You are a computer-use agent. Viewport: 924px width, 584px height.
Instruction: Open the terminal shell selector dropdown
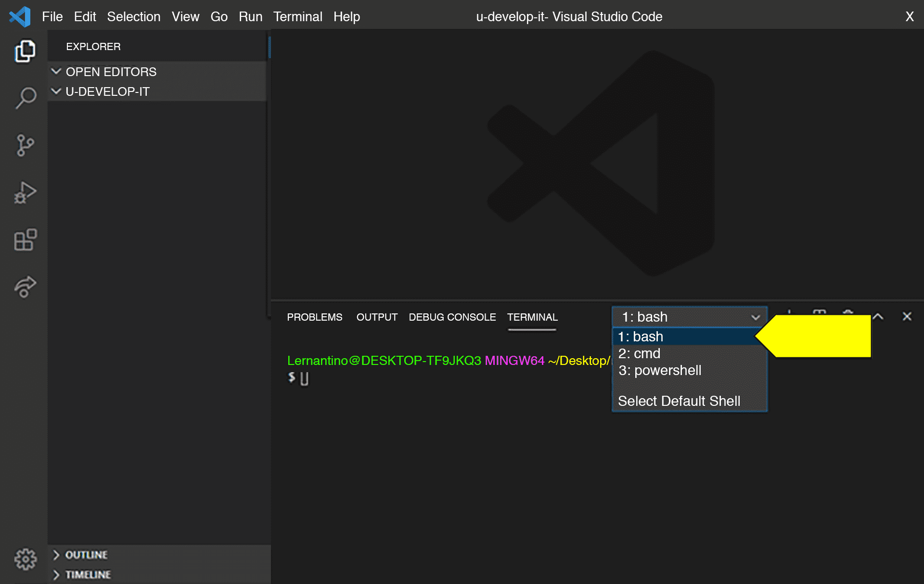point(689,317)
